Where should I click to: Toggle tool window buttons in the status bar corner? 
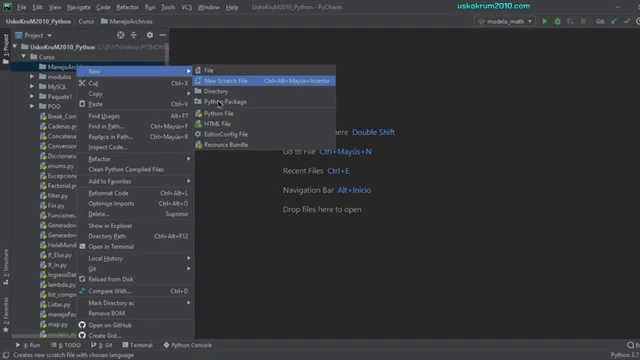(6, 355)
